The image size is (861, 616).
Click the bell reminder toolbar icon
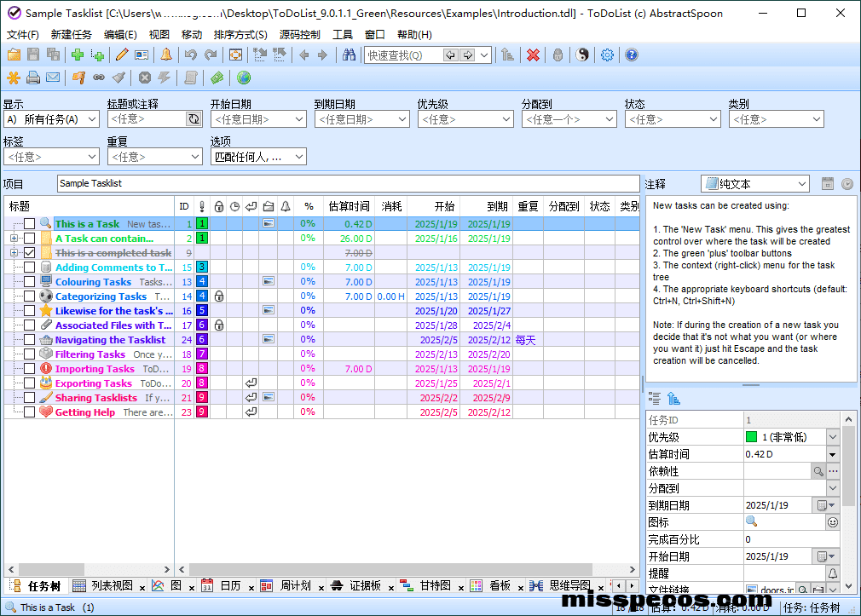pos(165,55)
